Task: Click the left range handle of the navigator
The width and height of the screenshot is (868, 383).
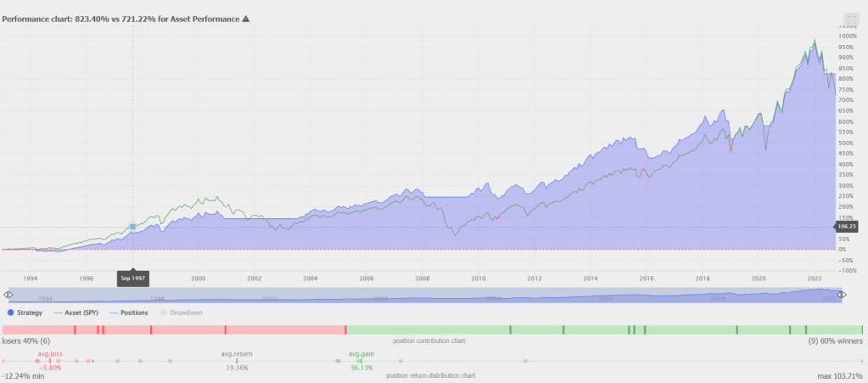Action: click(8, 295)
